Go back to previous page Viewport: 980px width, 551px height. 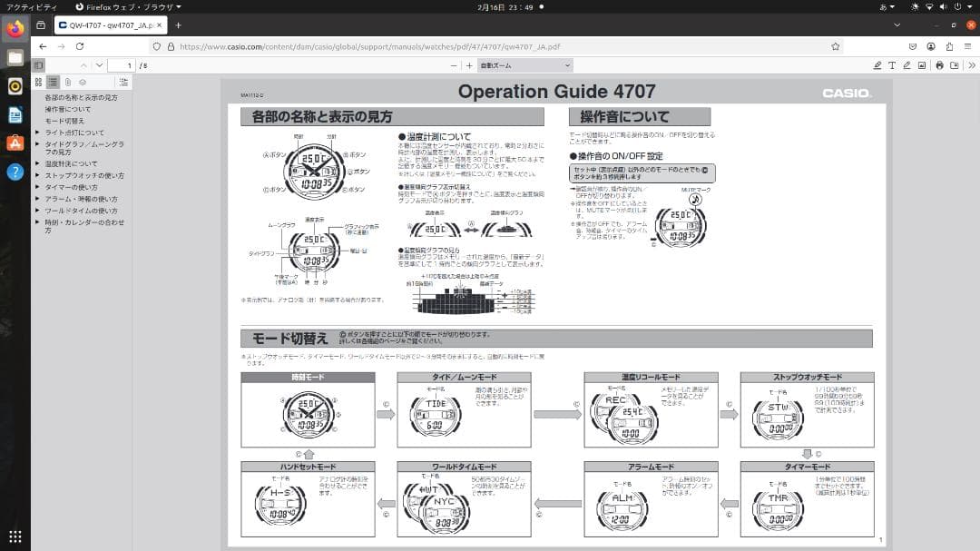click(43, 46)
